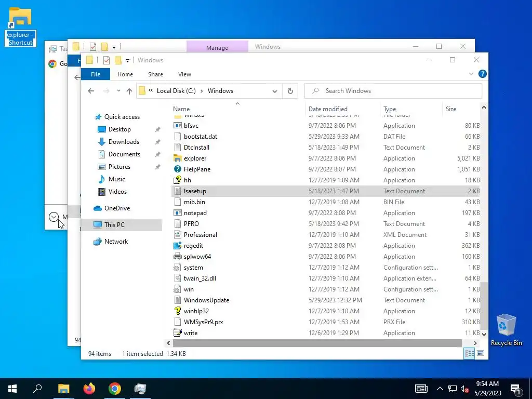Viewport: 532px width, 399px height.
Task: Select the splwow64 printer icon
Action: tap(178, 256)
